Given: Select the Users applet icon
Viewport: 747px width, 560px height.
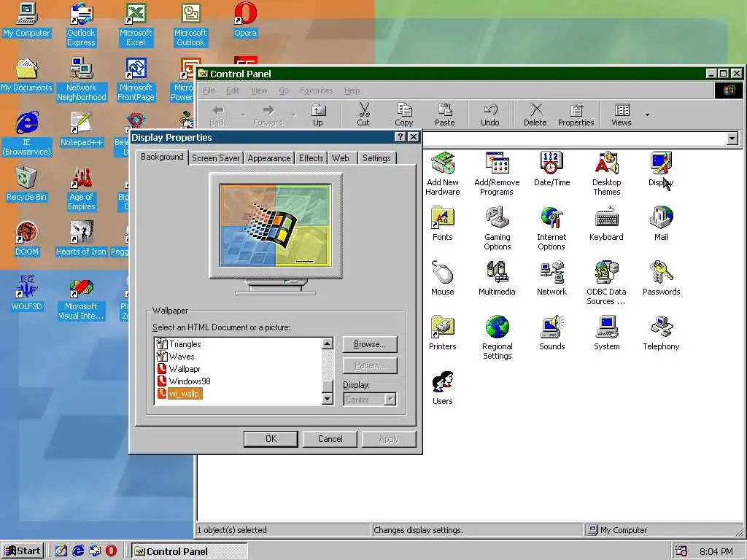Looking at the screenshot, I should click(443, 388).
